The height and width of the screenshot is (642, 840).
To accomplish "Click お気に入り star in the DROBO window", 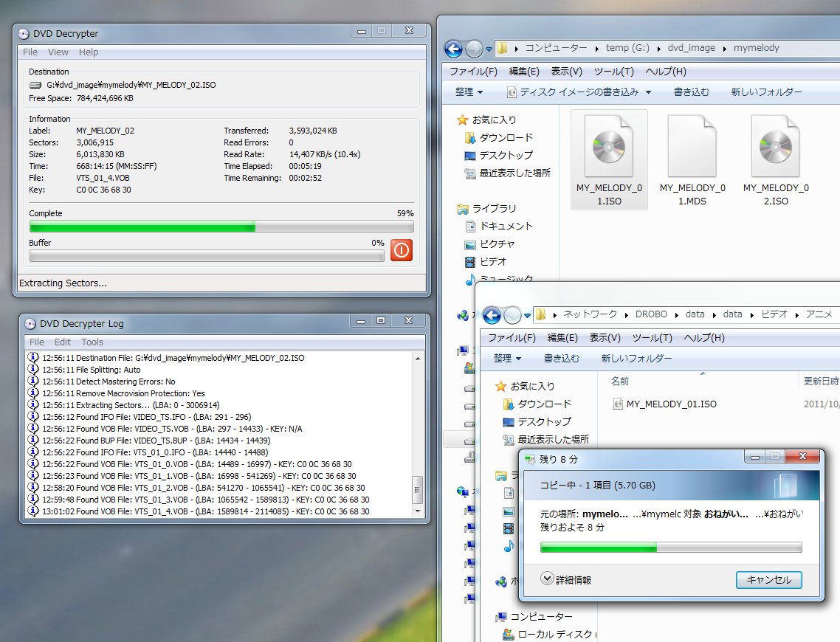I will tap(501, 386).
